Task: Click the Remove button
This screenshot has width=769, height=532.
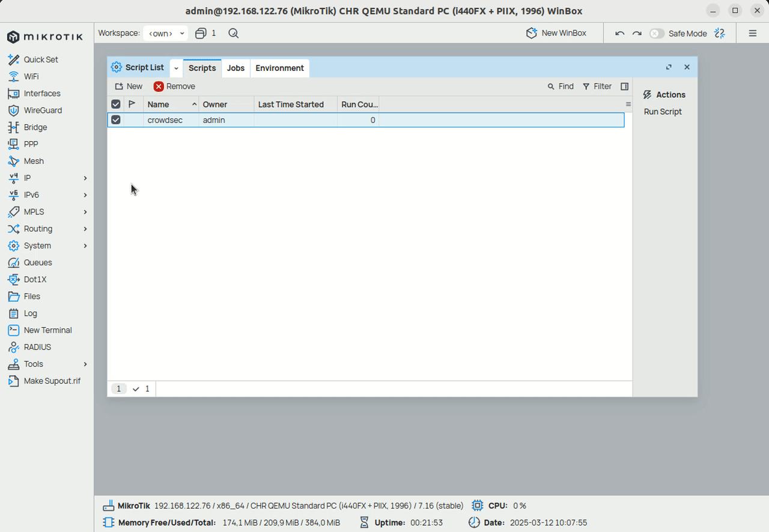Action: tap(174, 86)
